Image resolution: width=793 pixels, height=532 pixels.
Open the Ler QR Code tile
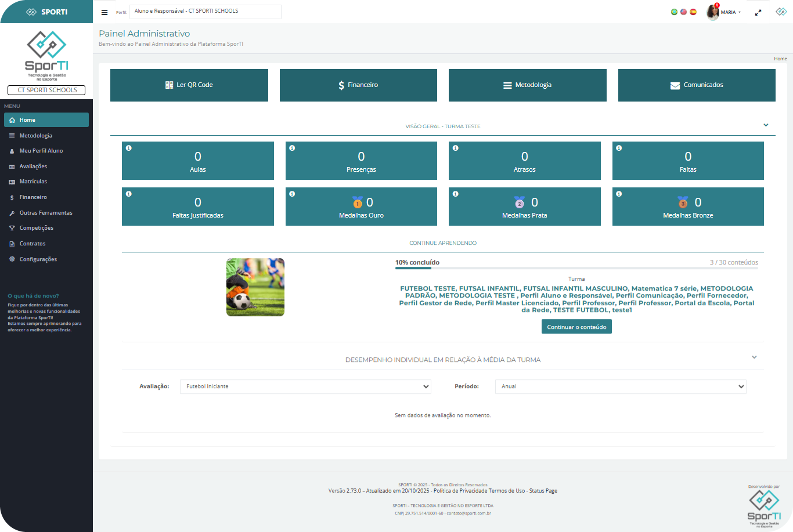(x=189, y=85)
